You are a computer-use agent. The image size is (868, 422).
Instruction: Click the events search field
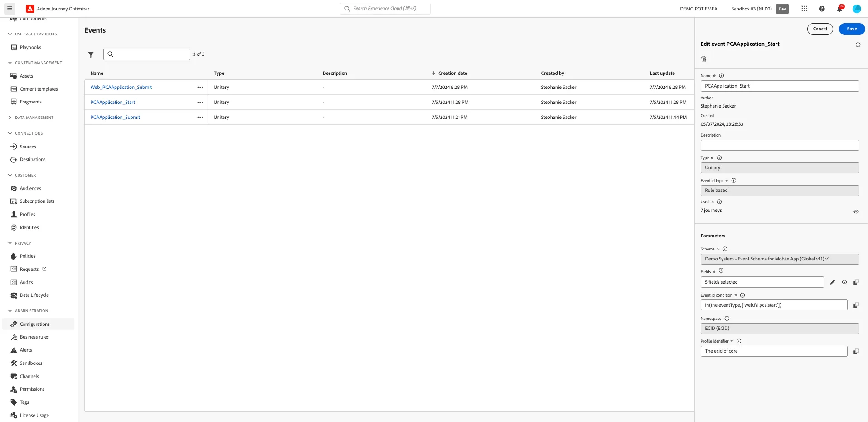click(x=147, y=54)
